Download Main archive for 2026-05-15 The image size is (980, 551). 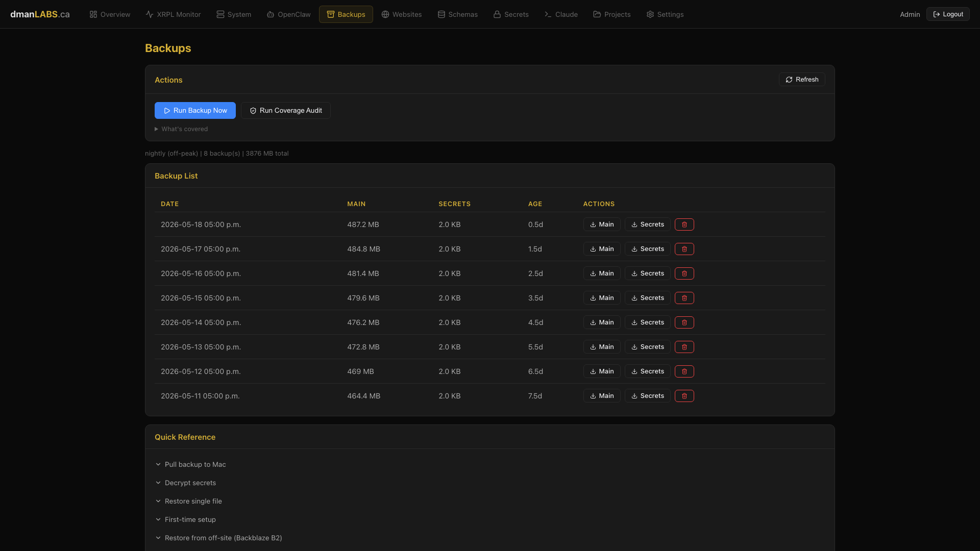point(602,298)
